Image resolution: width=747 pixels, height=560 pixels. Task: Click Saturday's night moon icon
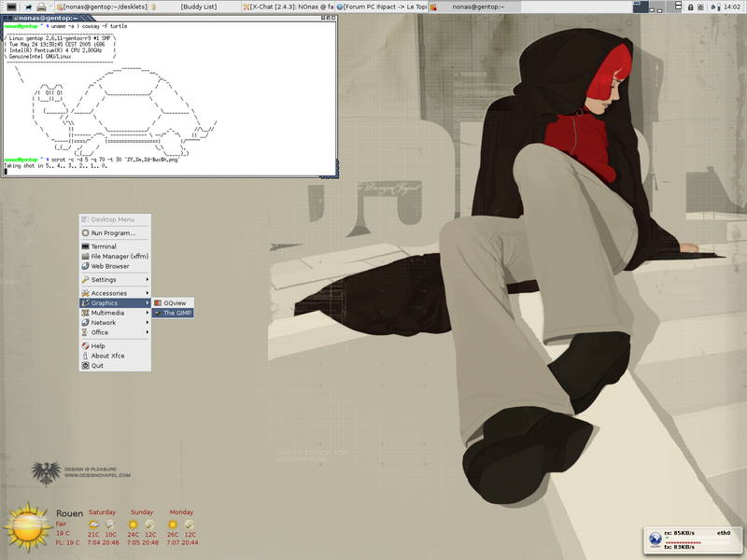click(x=110, y=525)
